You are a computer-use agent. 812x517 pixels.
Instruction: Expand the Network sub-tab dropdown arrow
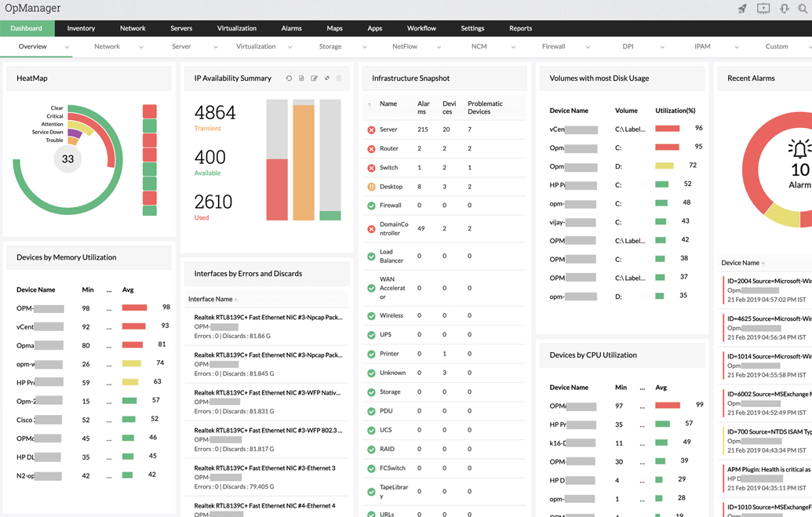141,47
